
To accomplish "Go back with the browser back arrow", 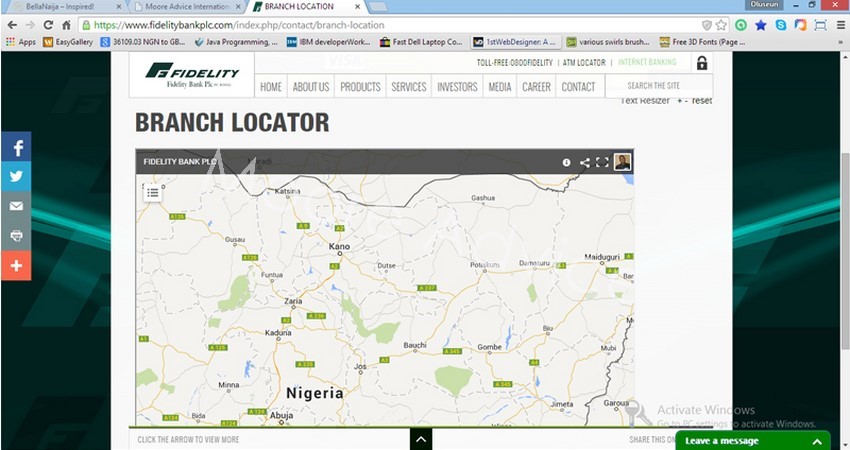I will tap(12, 25).
